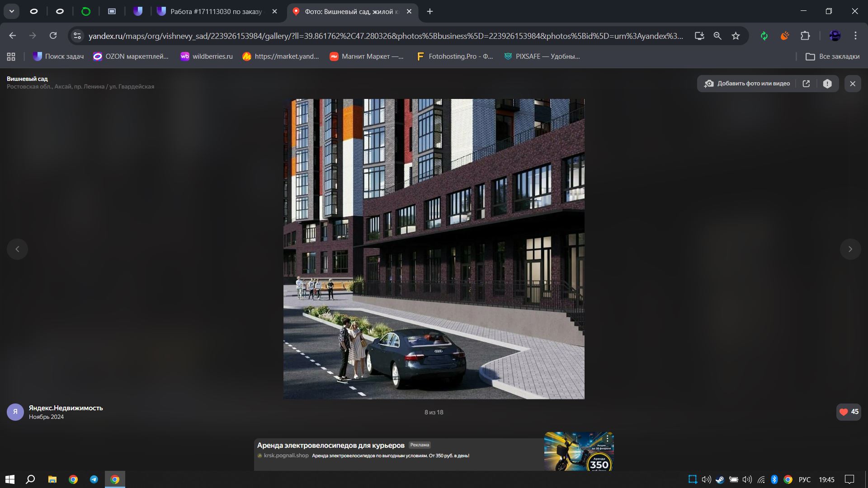
Task: Click Яндекс.Недвижимость author name
Action: coord(66,408)
